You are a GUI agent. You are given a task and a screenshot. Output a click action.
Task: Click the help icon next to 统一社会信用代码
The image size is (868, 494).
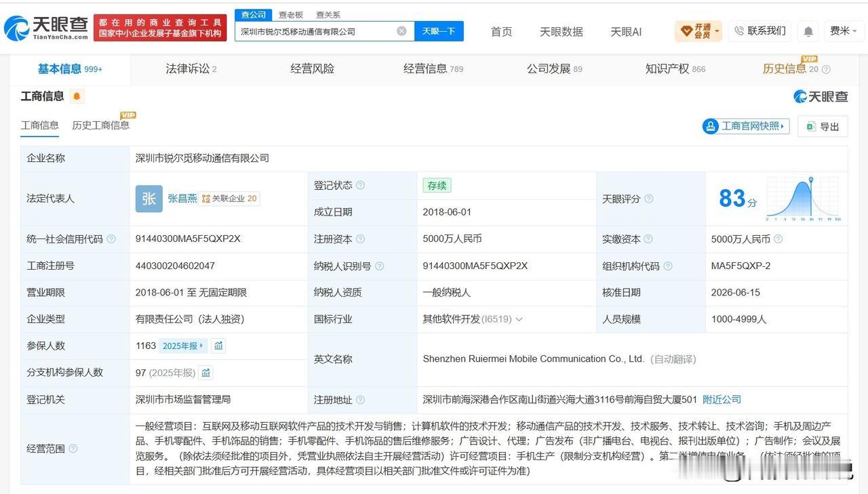(111, 239)
